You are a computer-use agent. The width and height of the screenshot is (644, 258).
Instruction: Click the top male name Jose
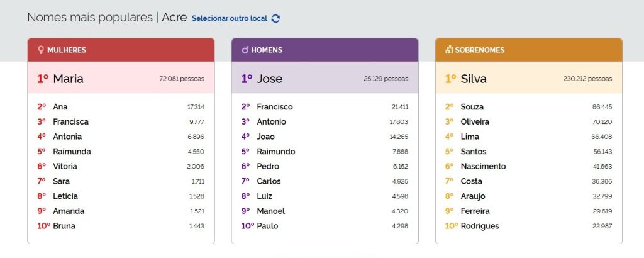269,79
